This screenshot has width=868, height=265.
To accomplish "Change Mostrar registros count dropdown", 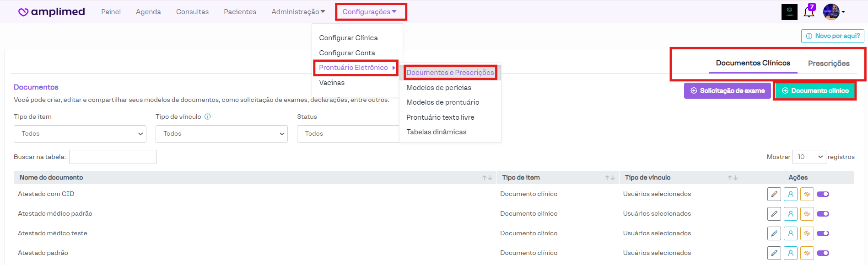I will (809, 157).
